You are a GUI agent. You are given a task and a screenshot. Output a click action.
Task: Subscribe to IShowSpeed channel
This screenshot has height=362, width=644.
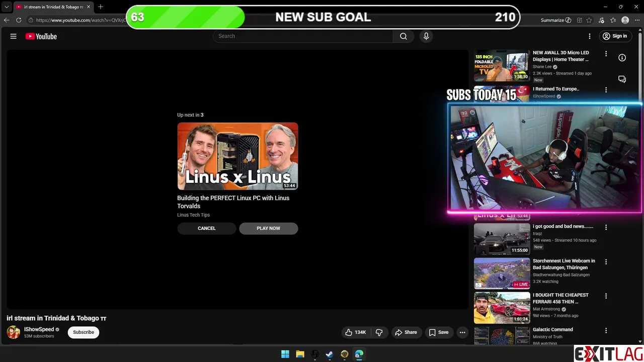point(84,332)
